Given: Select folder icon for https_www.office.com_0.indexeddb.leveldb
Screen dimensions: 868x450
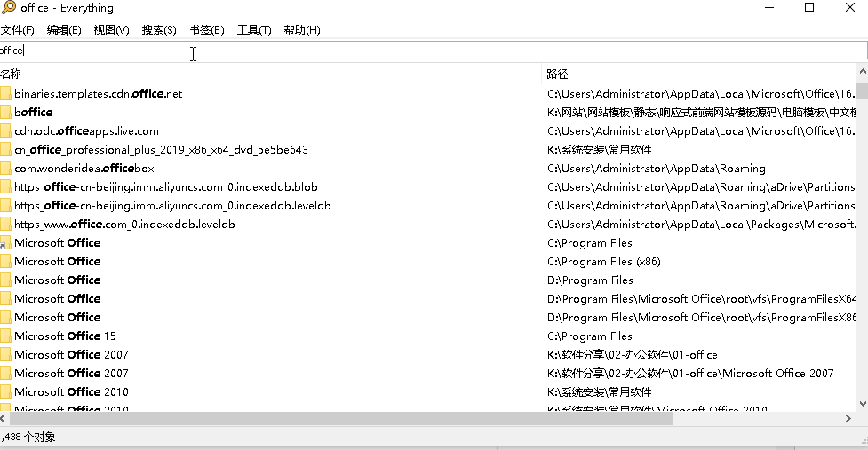Looking at the screenshot, I should 4,225.
